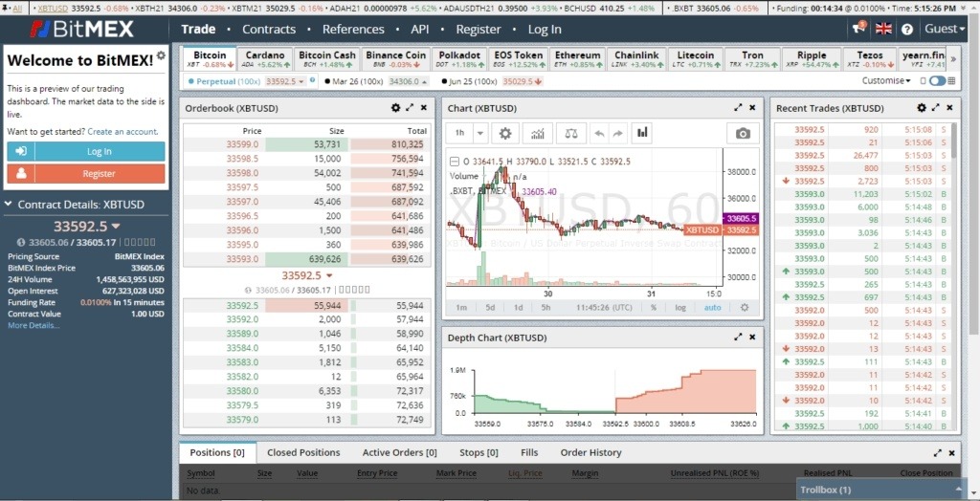
Task: Open Jun 25 price 35029.5 dropdown
Action: pos(523,81)
